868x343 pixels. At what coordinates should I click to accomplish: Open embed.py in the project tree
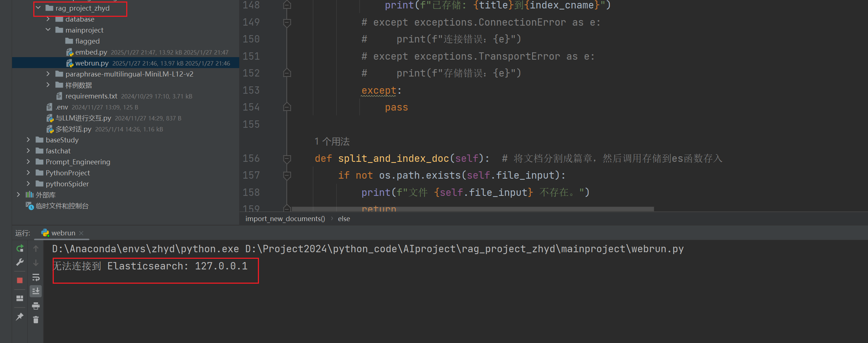point(91,52)
